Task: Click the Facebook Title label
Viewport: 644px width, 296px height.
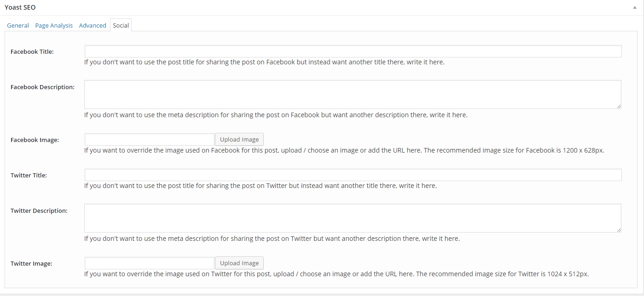Action: [32, 51]
